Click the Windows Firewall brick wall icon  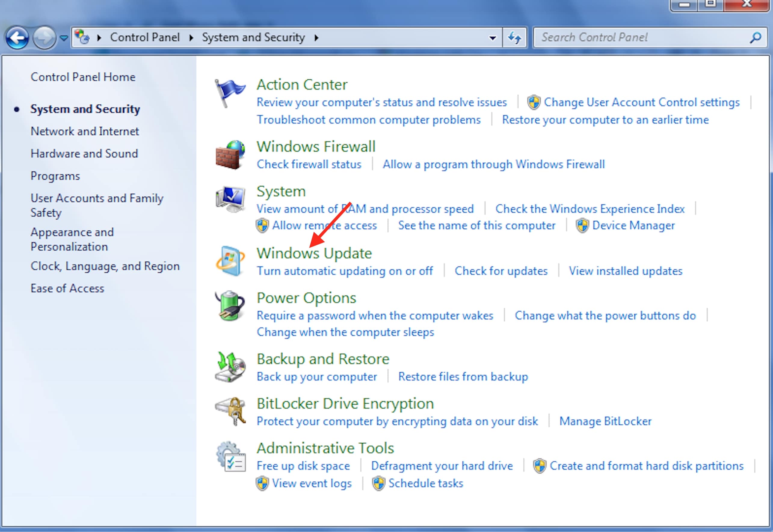[x=230, y=155]
